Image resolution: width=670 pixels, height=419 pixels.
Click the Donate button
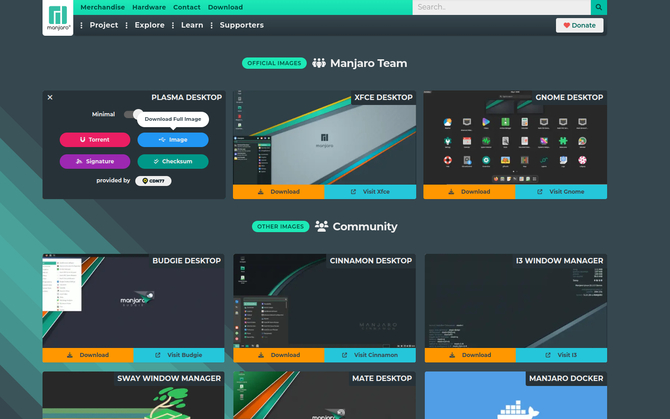click(579, 25)
